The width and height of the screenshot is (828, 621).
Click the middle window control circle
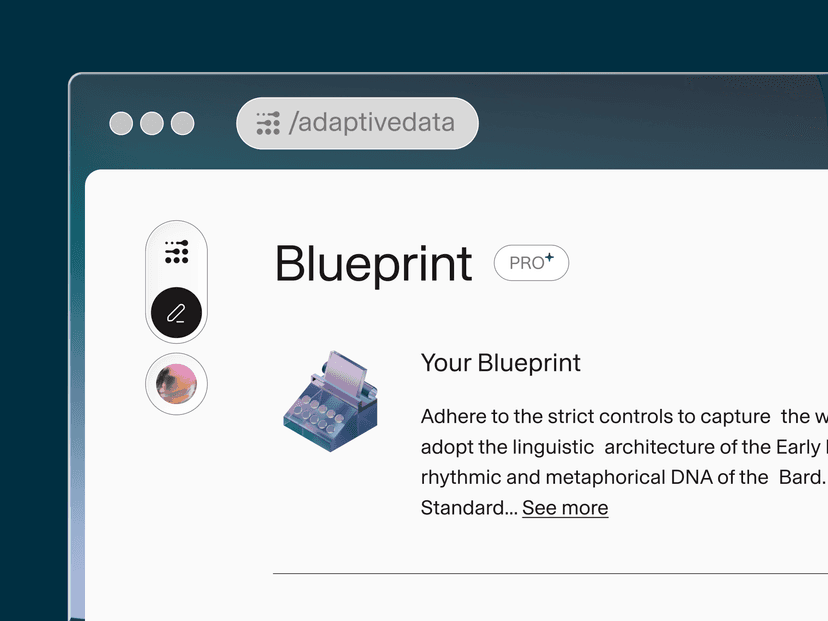[151, 123]
